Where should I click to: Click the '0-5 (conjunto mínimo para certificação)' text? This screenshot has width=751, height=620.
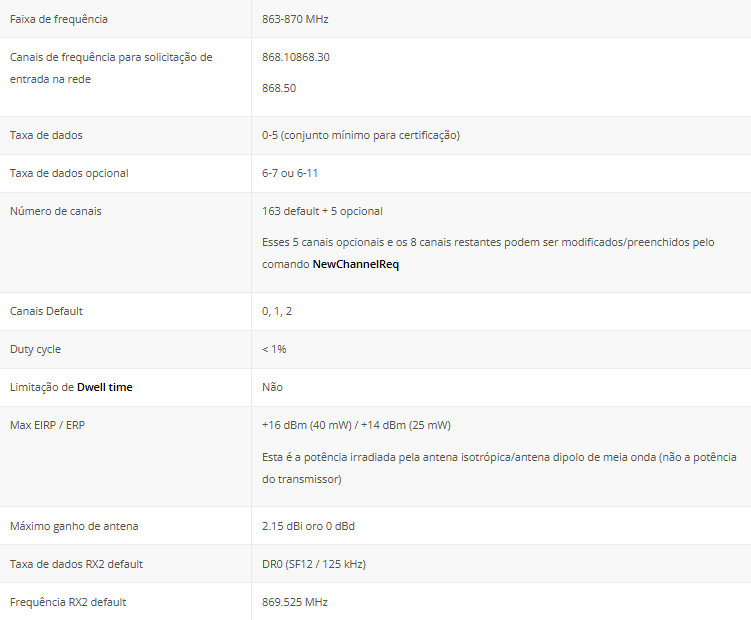[361, 135]
